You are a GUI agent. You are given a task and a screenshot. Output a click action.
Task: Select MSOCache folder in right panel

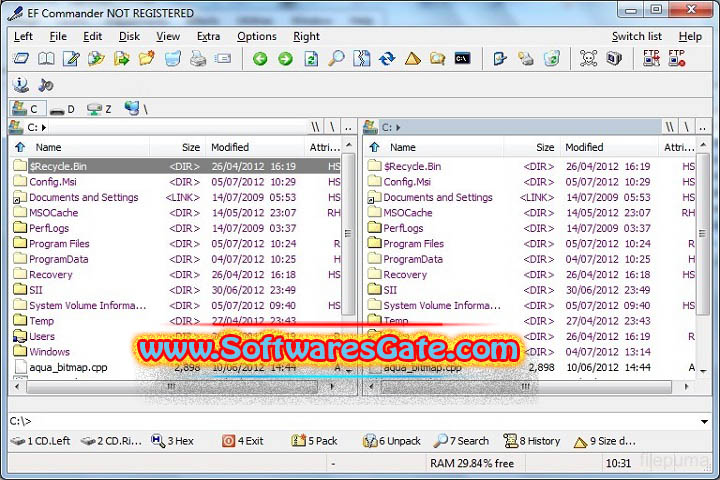(x=408, y=213)
